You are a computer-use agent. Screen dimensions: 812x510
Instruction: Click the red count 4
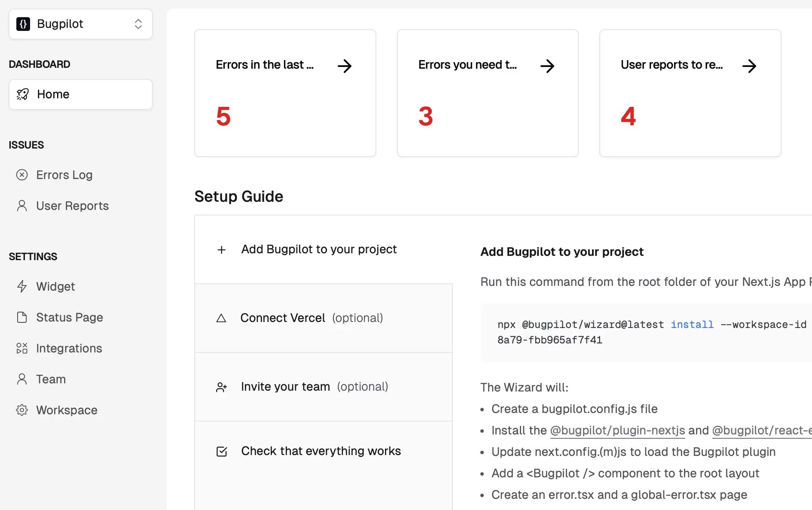[628, 116]
